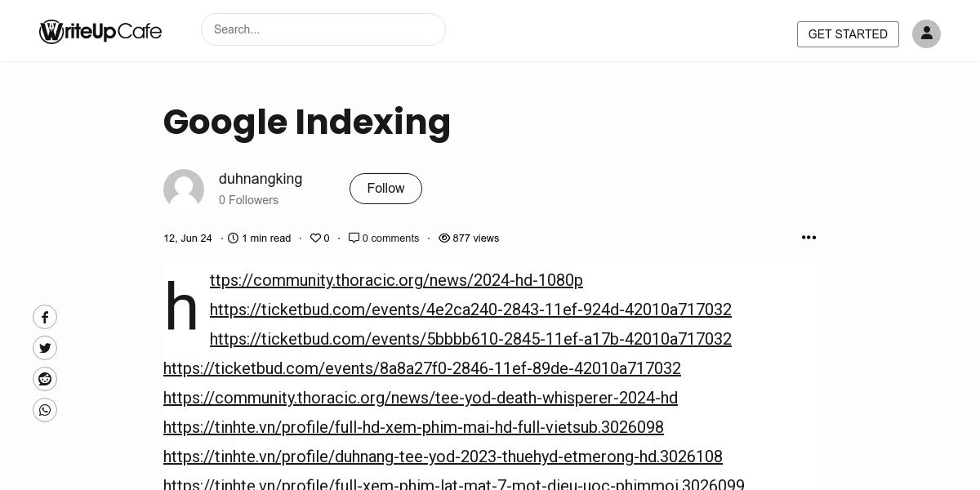The width and height of the screenshot is (980, 490).
Task: Open the ticketbud event 4e2ca240 link
Action: coord(470,310)
